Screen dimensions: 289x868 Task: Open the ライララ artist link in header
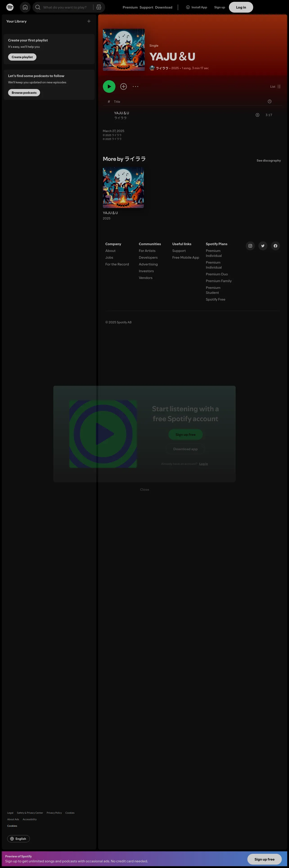click(162, 68)
